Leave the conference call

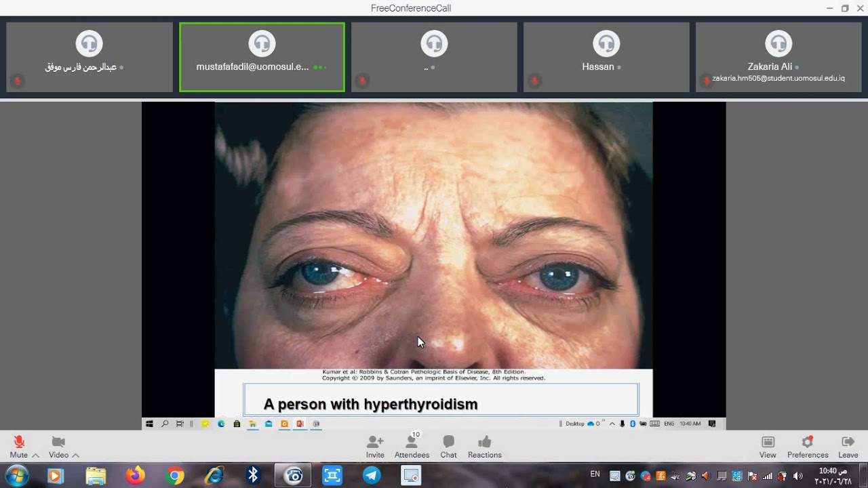pos(848,447)
